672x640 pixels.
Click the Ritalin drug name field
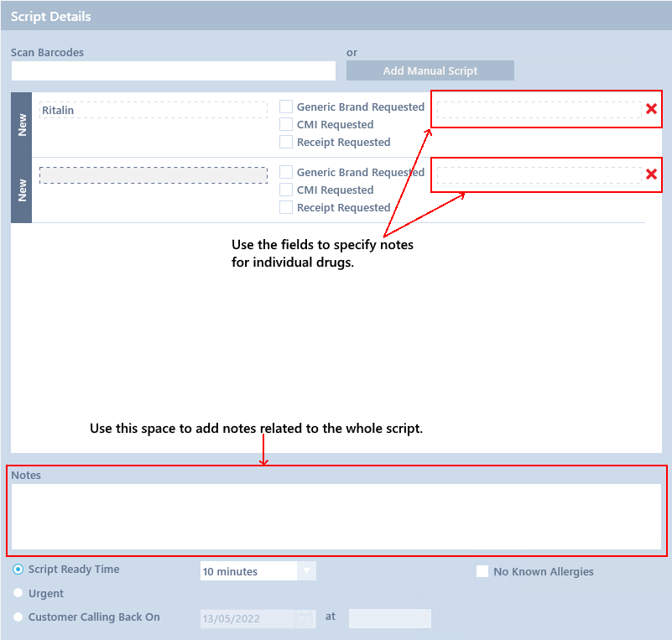pyautogui.click(x=154, y=110)
